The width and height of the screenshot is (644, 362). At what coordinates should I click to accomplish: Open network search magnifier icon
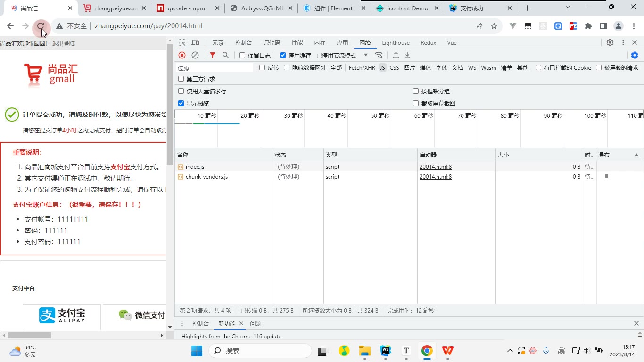point(226,55)
